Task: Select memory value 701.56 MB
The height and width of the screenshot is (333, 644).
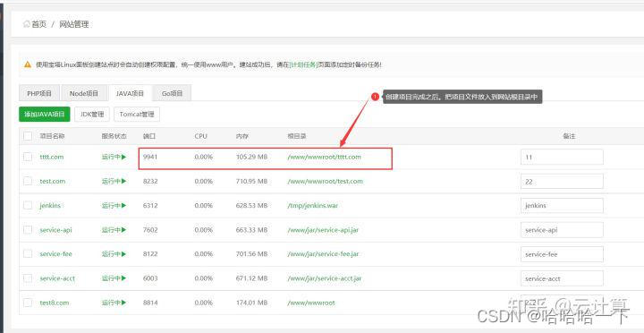Action: pyautogui.click(x=251, y=254)
